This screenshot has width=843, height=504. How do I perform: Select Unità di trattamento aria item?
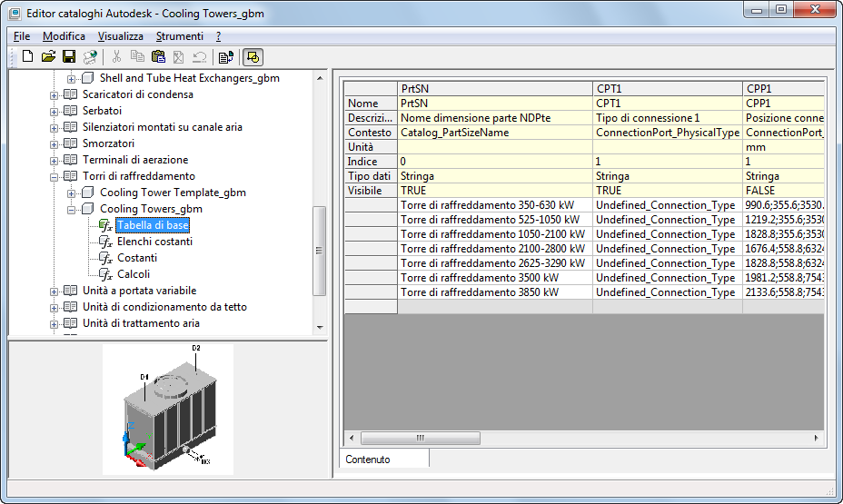click(x=141, y=323)
